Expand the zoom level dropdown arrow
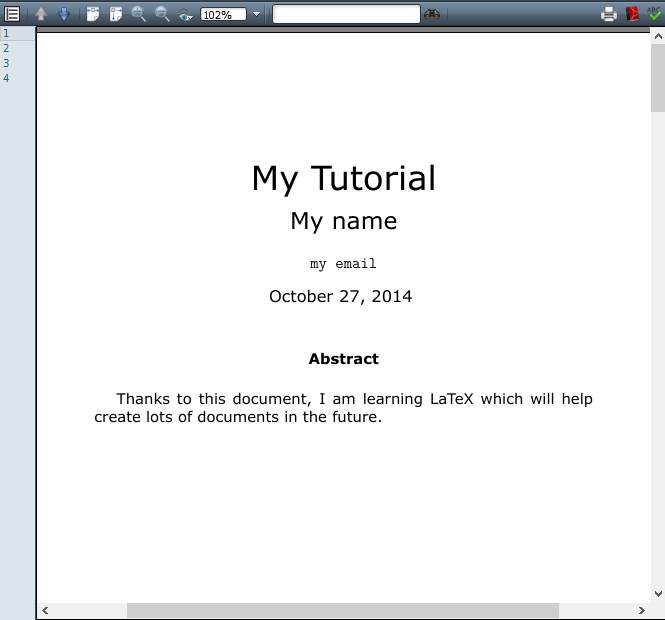This screenshot has height=620, width=665. pyautogui.click(x=256, y=14)
